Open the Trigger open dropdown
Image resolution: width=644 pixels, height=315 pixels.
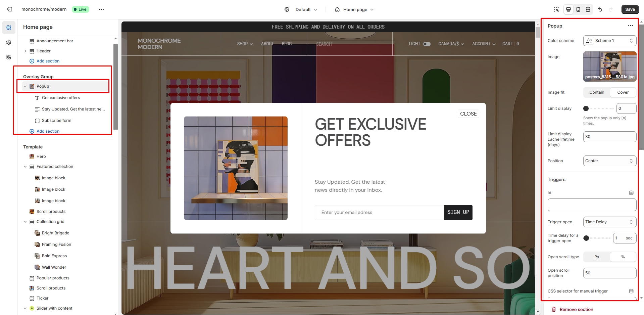(x=610, y=222)
